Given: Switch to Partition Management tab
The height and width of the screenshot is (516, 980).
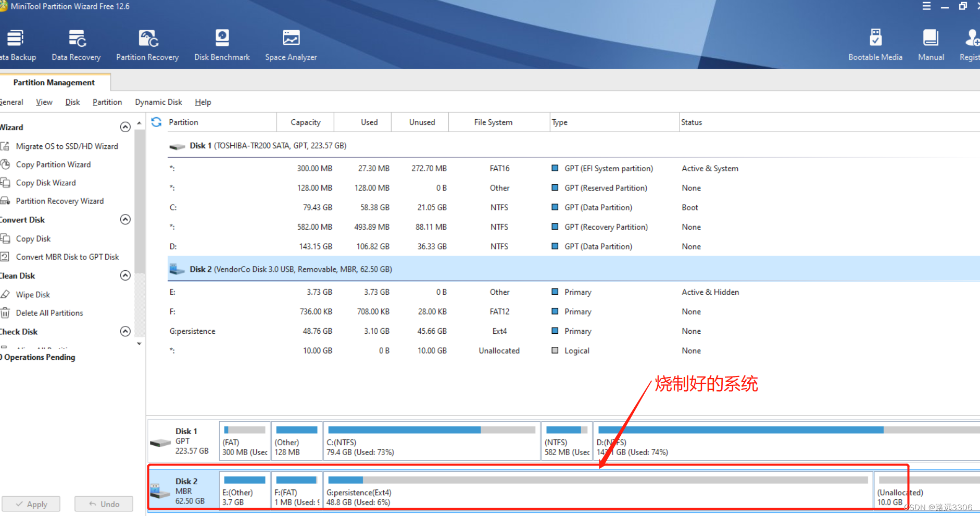Looking at the screenshot, I should [x=54, y=82].
